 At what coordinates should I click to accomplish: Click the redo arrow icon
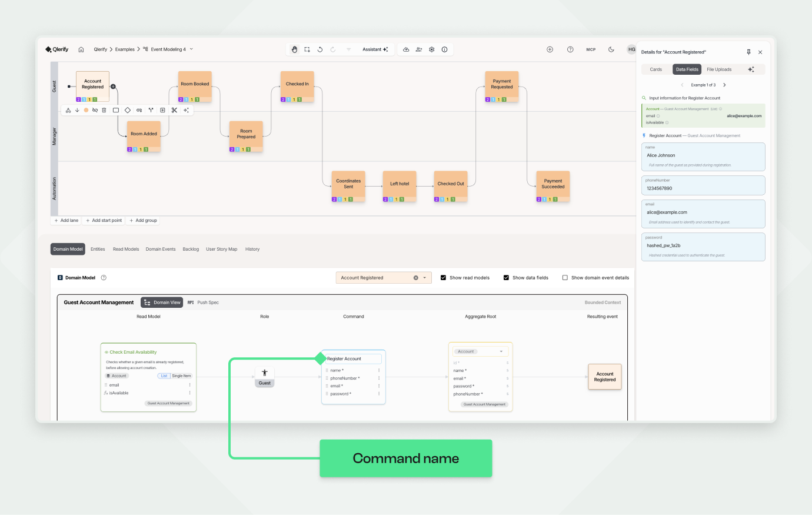coord(333,49)
